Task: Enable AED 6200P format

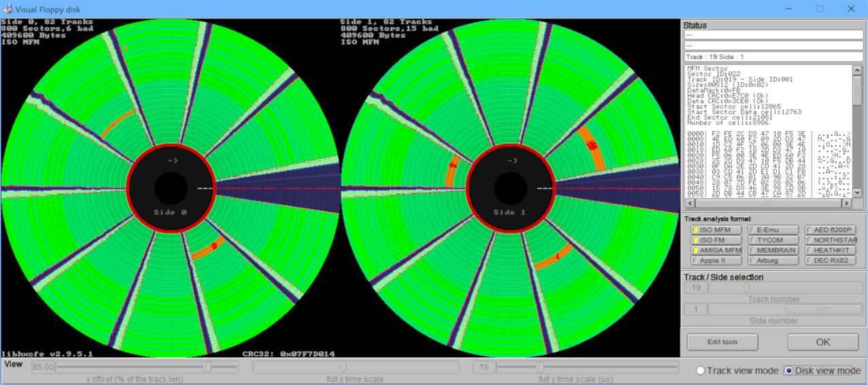Action: (831, 230)
